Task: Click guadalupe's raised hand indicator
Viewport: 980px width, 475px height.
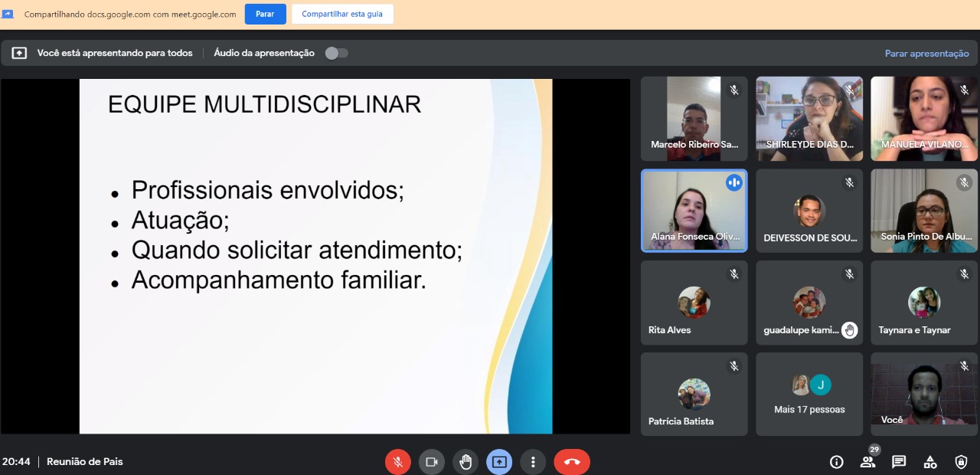Action: [x=849, y=330]
